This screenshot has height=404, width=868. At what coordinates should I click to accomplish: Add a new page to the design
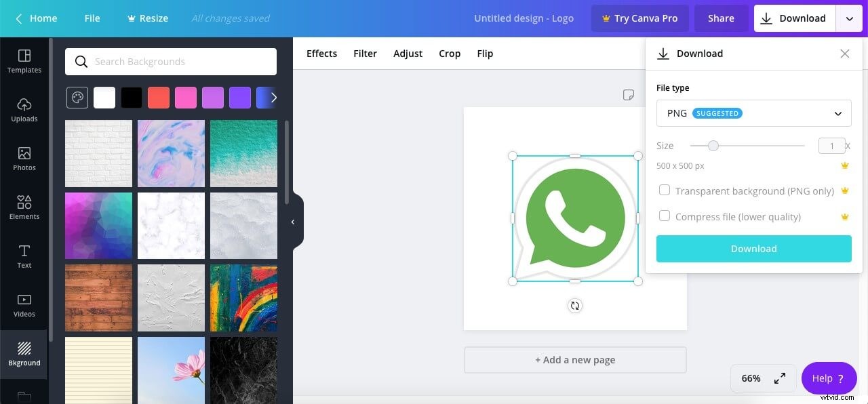click(x=575, y=359)
